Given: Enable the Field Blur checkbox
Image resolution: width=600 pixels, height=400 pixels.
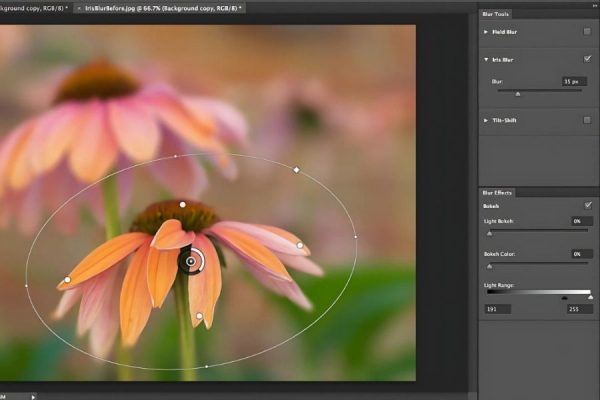Looking at the screenshot, I should (587, 32).
